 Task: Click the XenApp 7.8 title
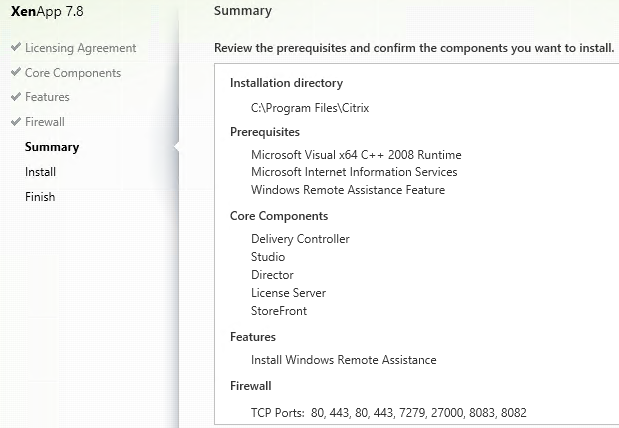point(47,11)
